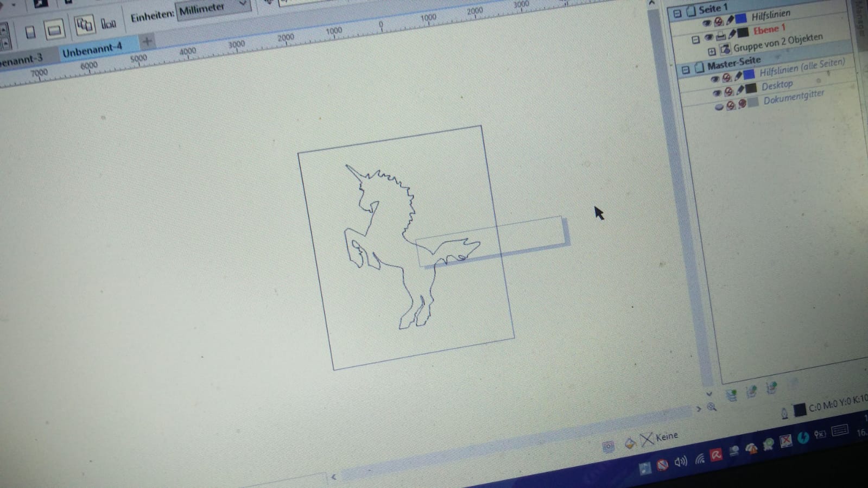The image size is (868, 488).
Task: Expand the Gruppe von 2 Objekten node
Action: 712,52
